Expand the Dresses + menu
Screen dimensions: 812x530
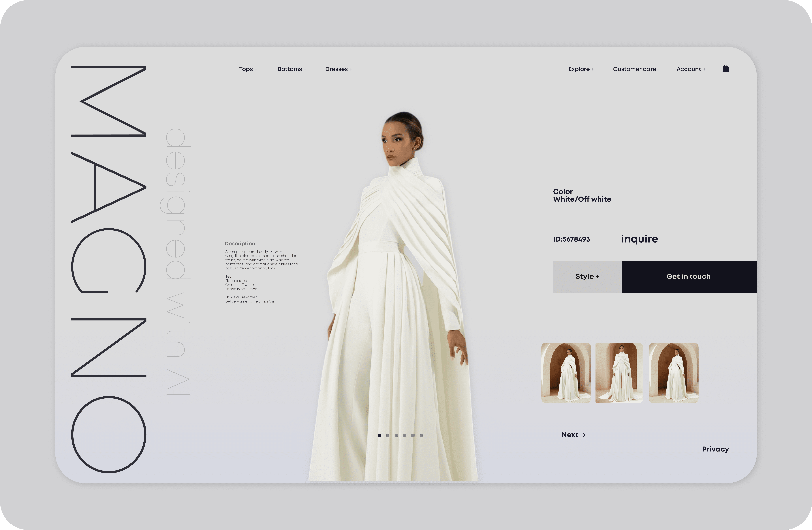coord(338,69)
